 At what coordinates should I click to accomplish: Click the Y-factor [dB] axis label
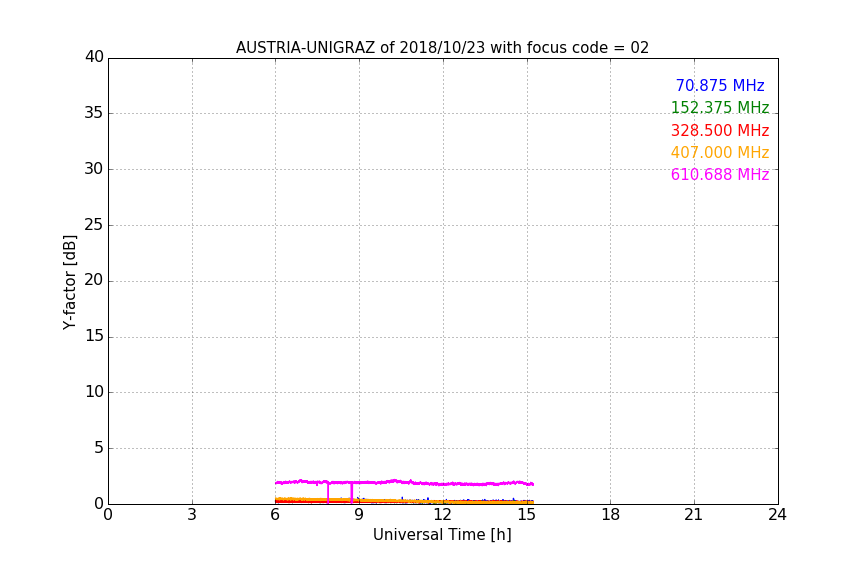click(x=69, y=282)
